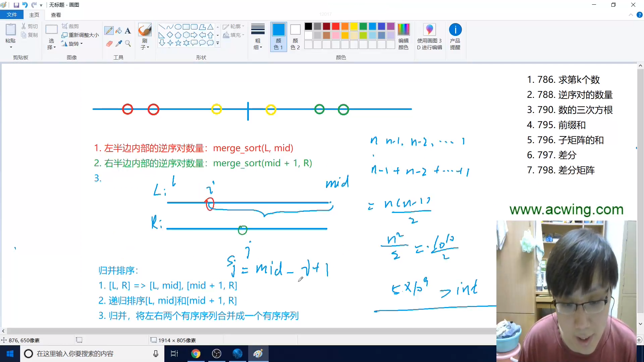Activate 颜色 2 background color slot
This screenshot has width=644, height=362.
coord(295,37)
